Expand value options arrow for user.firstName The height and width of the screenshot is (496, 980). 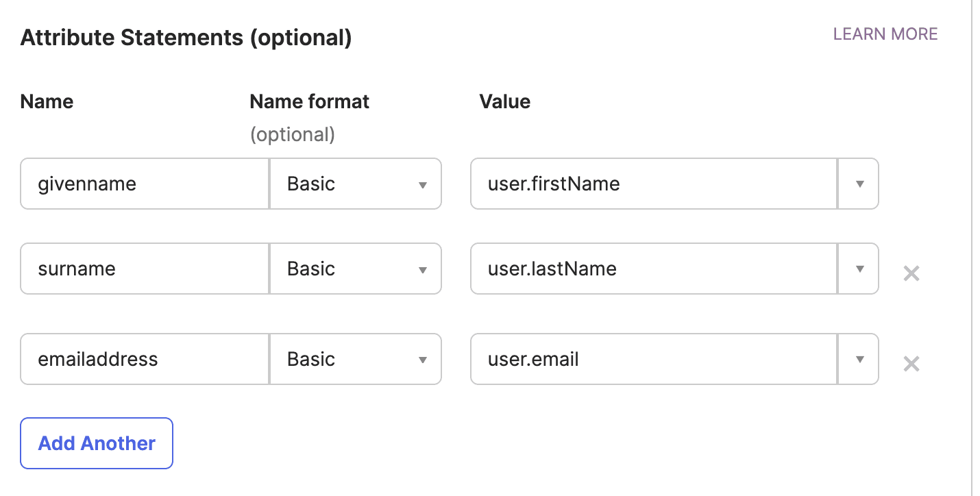coord(859,184)
